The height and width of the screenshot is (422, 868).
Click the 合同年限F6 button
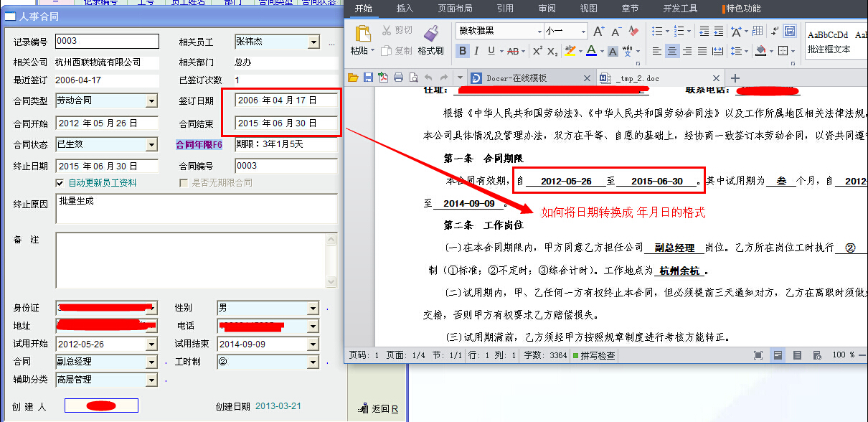pos(199,145)
